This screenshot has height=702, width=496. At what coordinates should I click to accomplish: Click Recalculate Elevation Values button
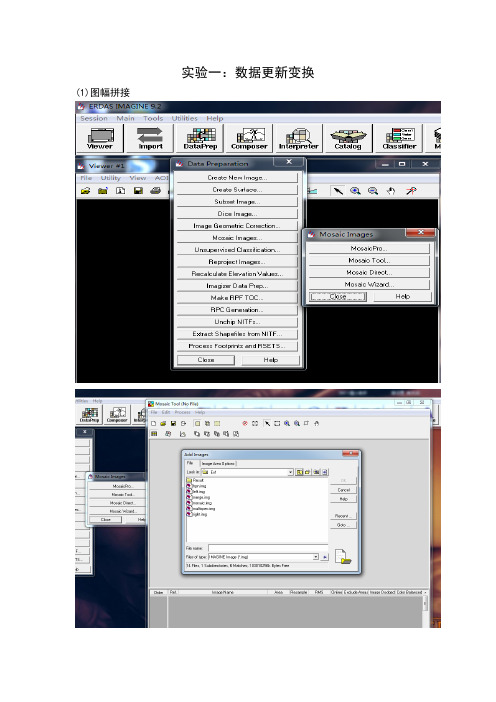pos(237,274)
